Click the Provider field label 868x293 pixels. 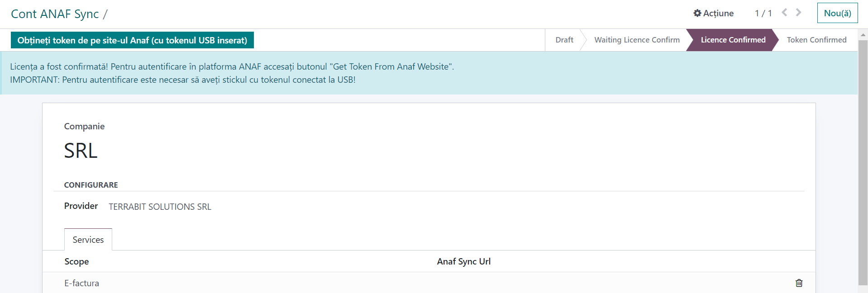pos(81,206)
